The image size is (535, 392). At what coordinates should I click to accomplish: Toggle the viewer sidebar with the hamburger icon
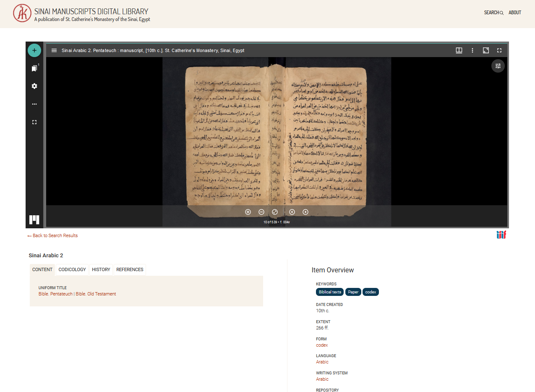[x=54, y=50]
